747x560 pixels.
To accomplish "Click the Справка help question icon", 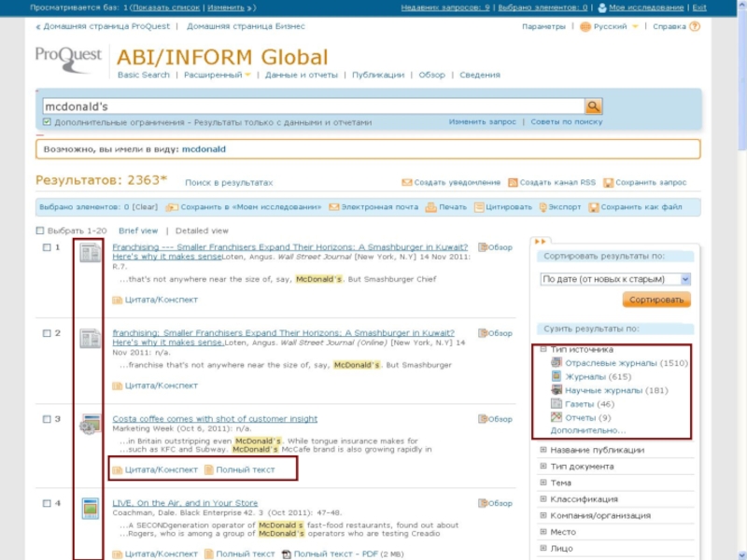I will 695,26.
